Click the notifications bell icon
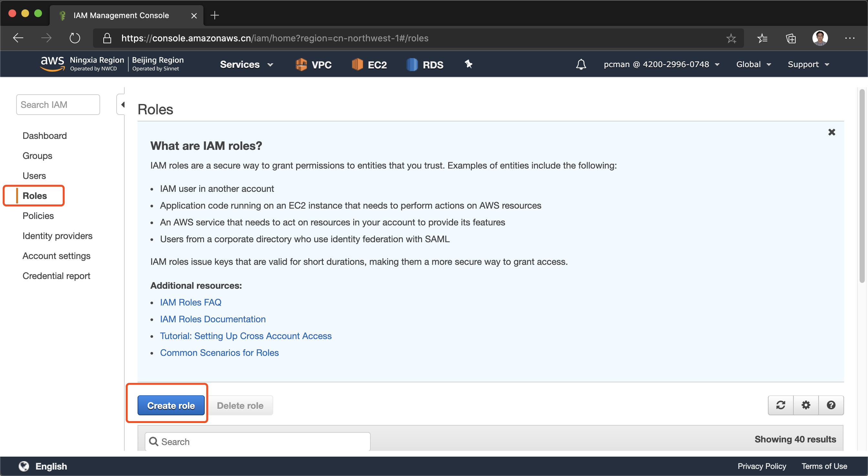868x476 pixels. click(581, 64)
